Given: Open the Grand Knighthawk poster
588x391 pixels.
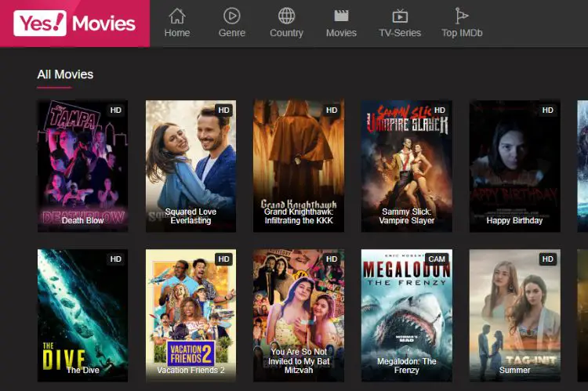Looking at the screenshot, I should tap(299, 165).
